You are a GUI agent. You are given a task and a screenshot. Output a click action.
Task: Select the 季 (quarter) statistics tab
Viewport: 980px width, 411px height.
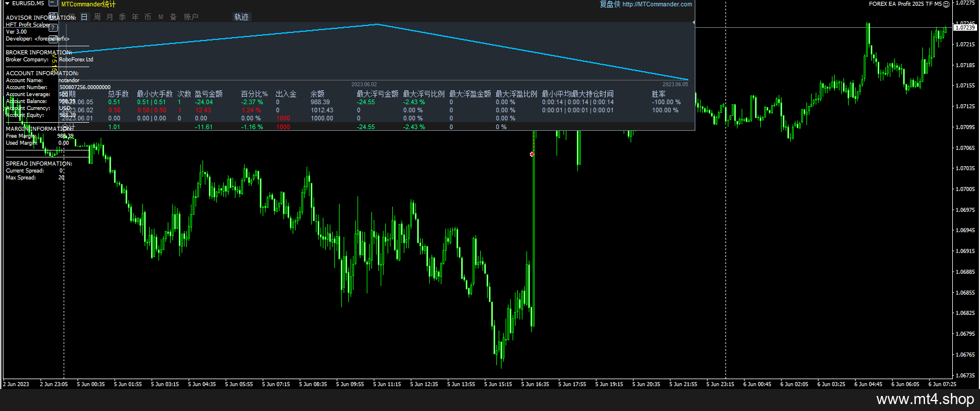[x=123, y=17]
